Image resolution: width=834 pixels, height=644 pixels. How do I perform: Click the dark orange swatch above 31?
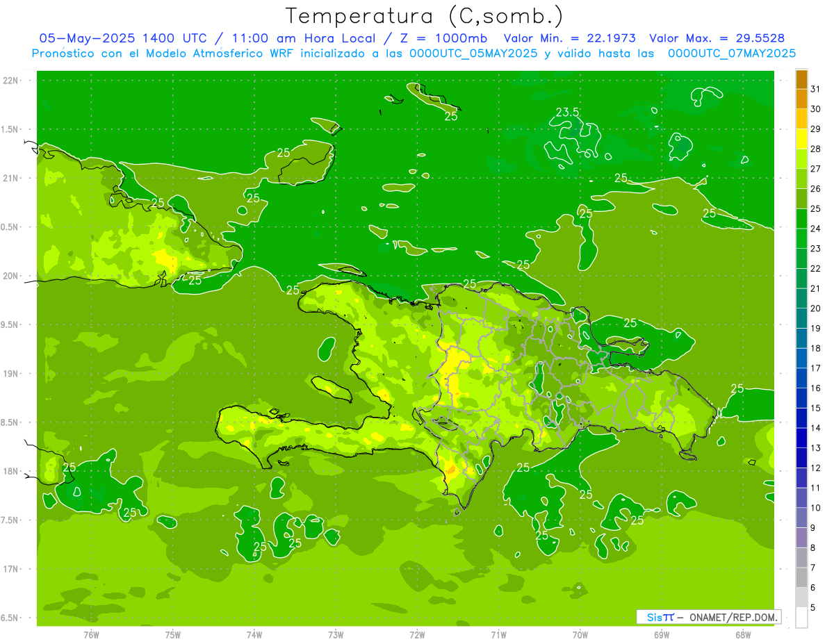(x=801, y=79)
